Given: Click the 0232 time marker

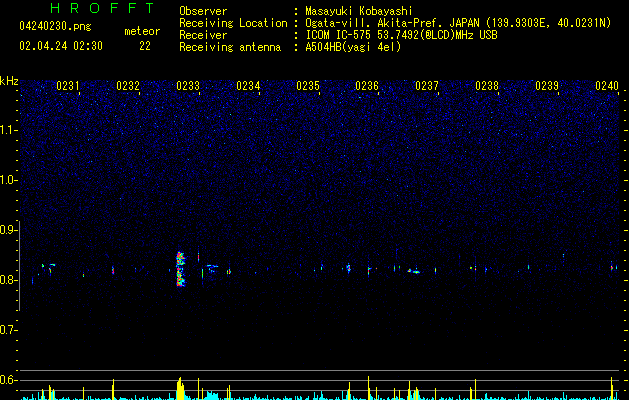Looking at the screenshot, I should (128, 85).
